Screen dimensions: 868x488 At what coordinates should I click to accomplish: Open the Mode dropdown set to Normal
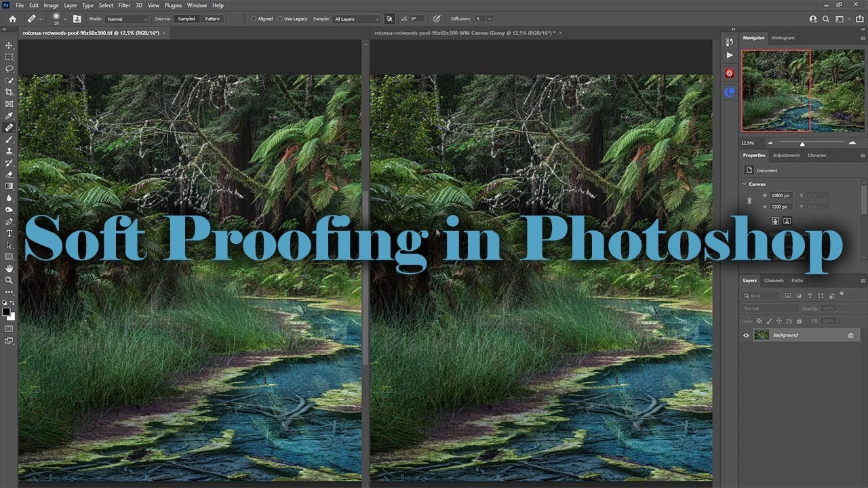point(127,19)
